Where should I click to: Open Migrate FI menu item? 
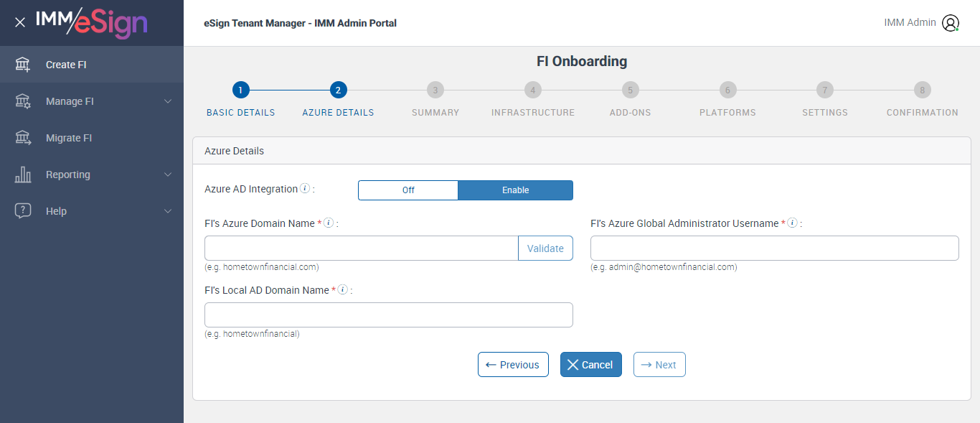(x=92, y=138)
